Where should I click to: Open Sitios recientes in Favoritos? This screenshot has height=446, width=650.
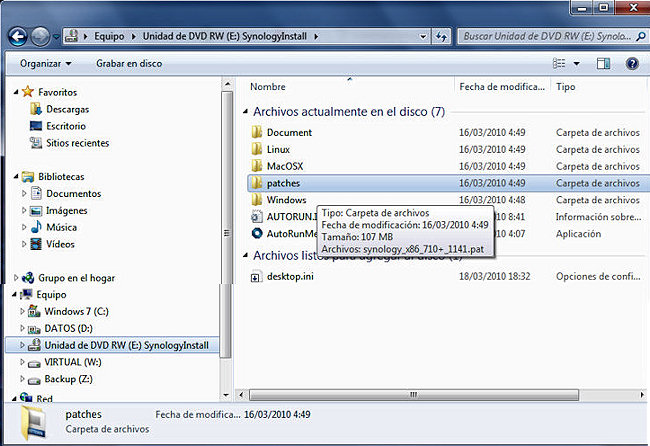78,143
